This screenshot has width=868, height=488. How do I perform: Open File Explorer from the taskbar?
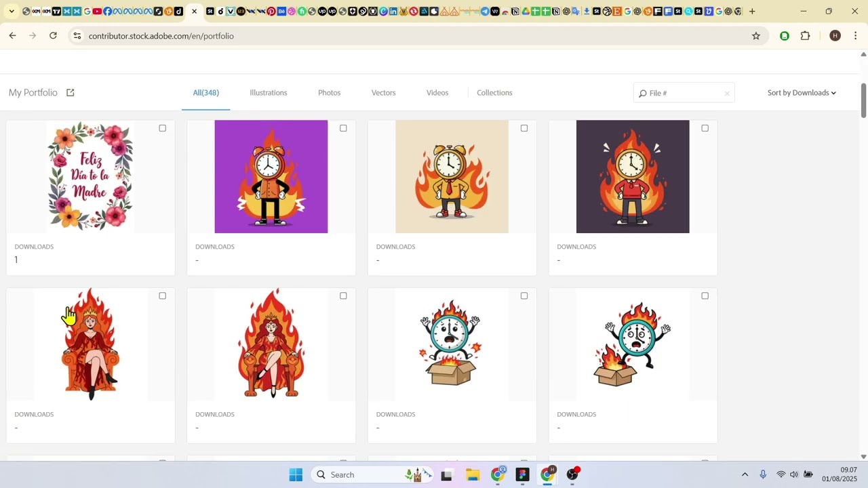pos(473,475)
